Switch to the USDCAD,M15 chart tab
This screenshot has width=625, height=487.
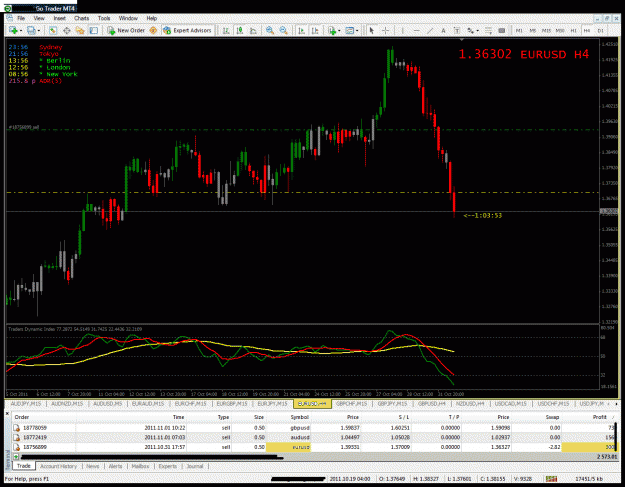(x=511, y=404)
